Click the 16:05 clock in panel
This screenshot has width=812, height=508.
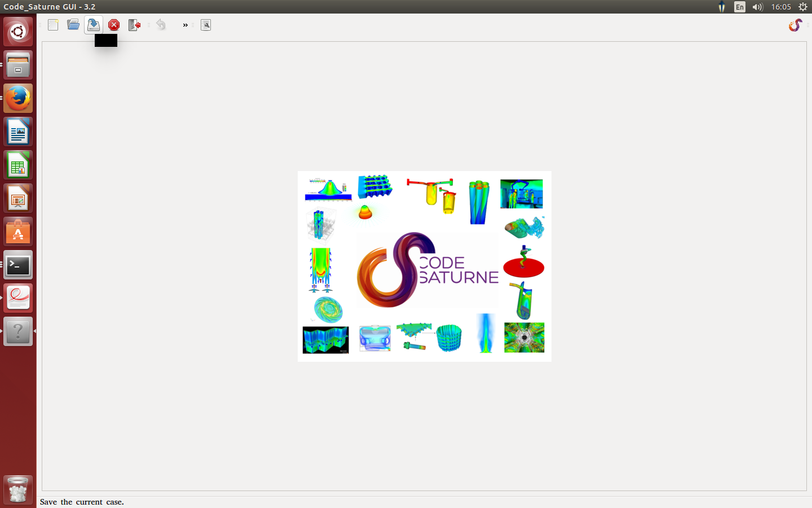point(781,7)
